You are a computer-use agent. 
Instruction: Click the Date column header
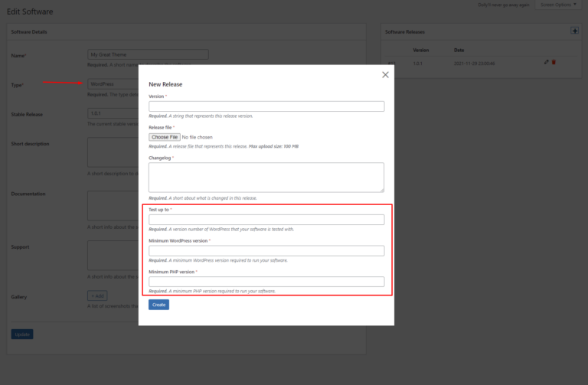pyautogui.click(x=459, y=50)
